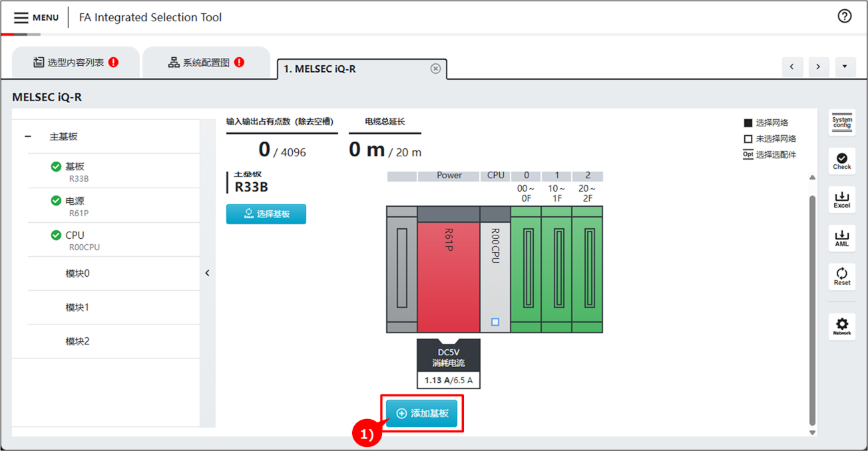
Task: Switch to 系统配置图 tab
Action: click(206, 63)
